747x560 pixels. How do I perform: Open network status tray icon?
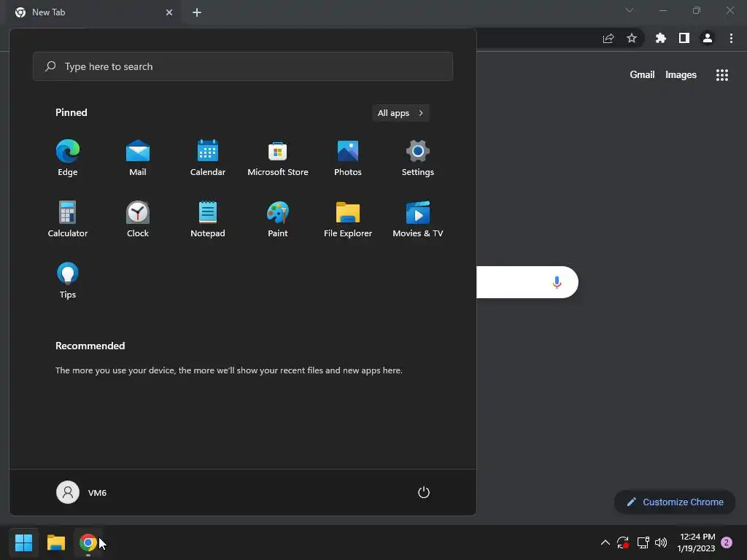[x=643, y=542]
